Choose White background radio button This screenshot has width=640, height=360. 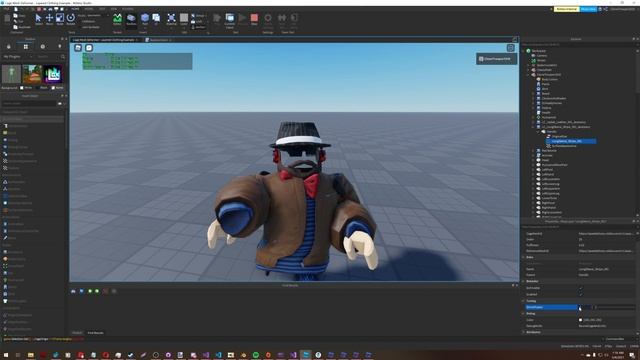pyautogui.click(x=22, y=88)
